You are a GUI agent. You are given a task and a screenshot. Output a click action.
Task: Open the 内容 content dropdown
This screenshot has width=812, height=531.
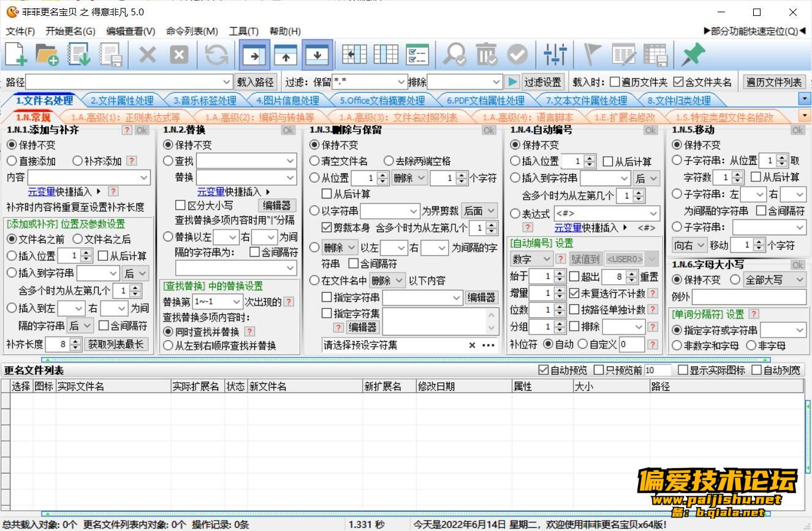(144, 178)
